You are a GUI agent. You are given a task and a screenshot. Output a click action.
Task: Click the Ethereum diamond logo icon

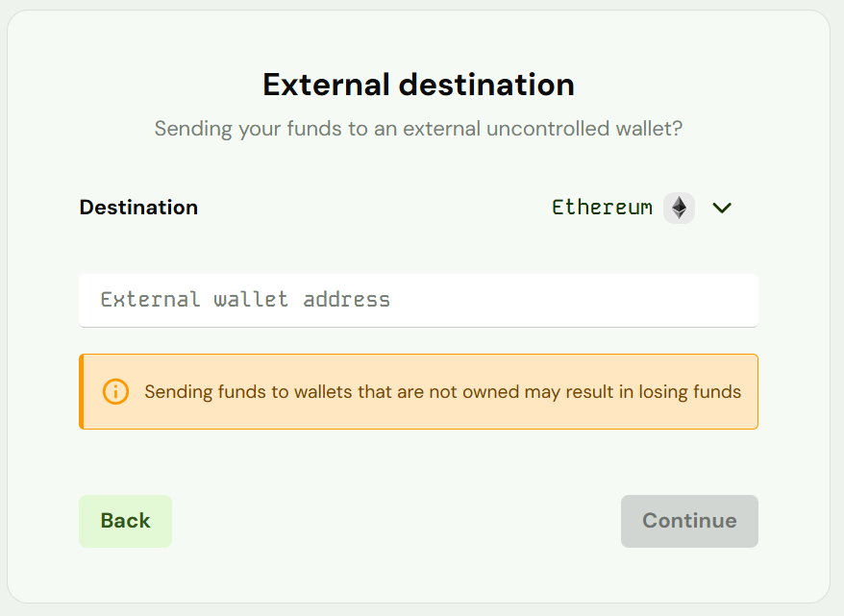pyautogui.click(x=679, y=208)
